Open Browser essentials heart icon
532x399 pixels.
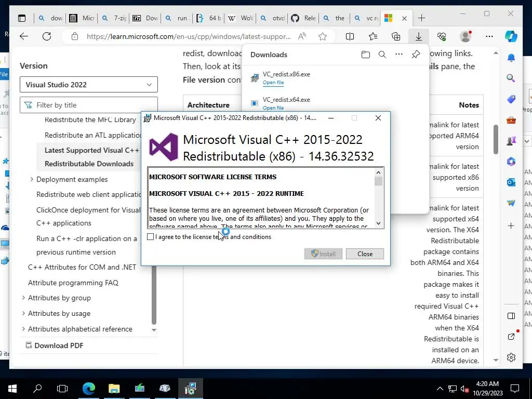coord(442,36)
